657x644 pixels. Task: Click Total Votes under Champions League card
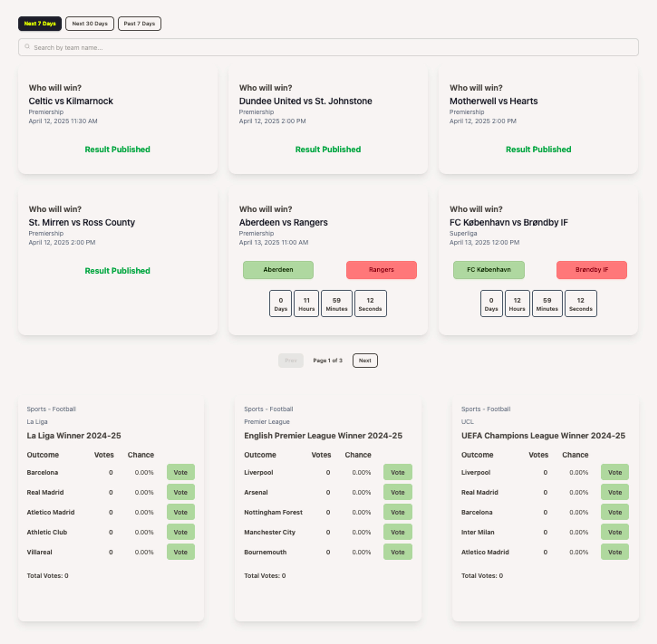482,576
